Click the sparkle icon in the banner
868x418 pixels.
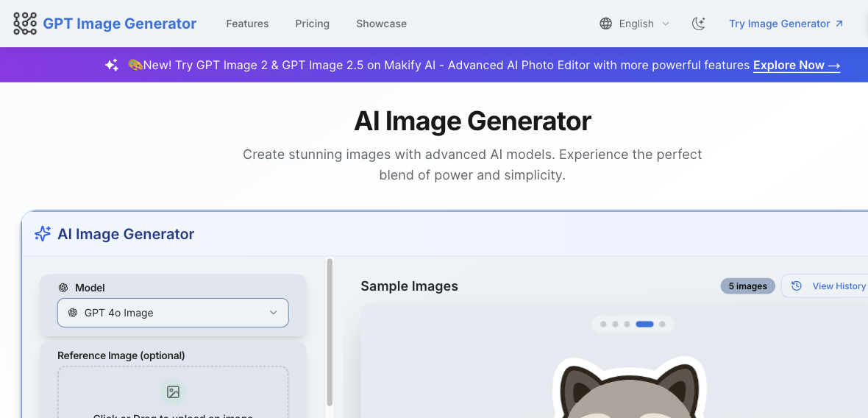pyautogui.click(x=112, y=65)
